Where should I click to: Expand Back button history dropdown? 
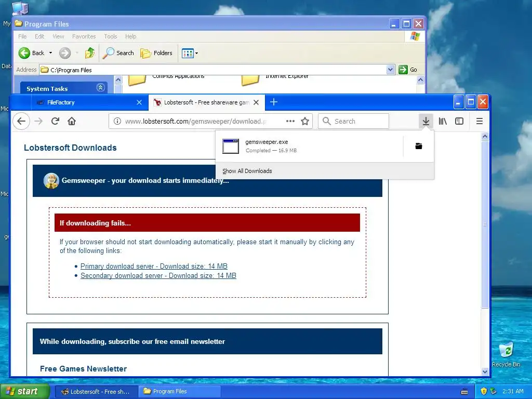[x=50, y=53]
